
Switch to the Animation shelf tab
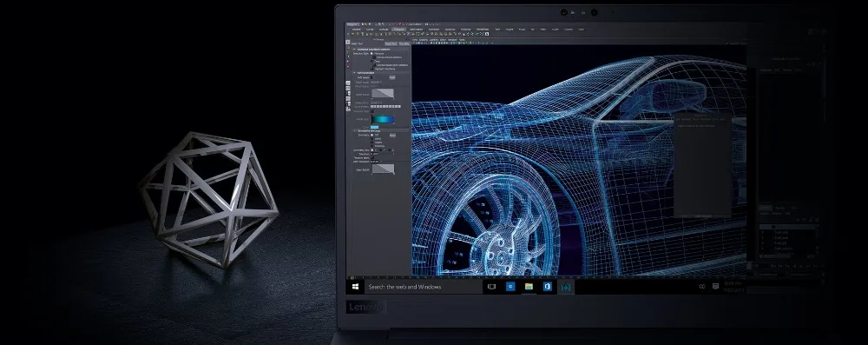point(433,30)
